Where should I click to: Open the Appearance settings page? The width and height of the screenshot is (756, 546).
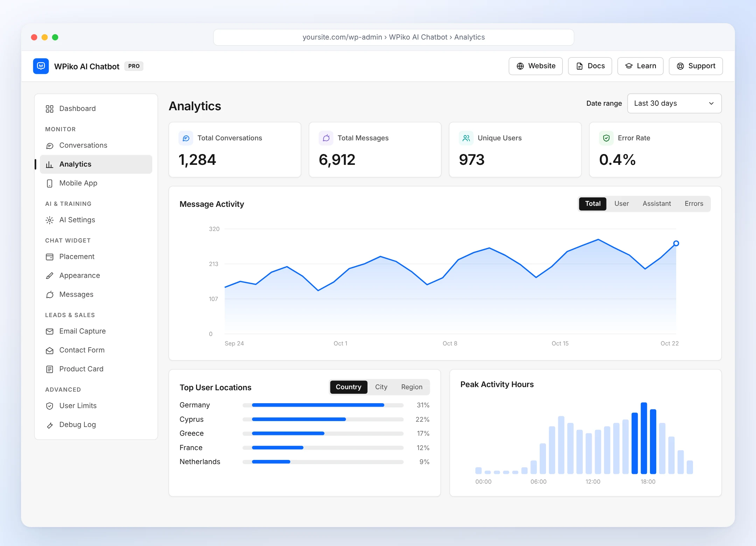(96, 276)
